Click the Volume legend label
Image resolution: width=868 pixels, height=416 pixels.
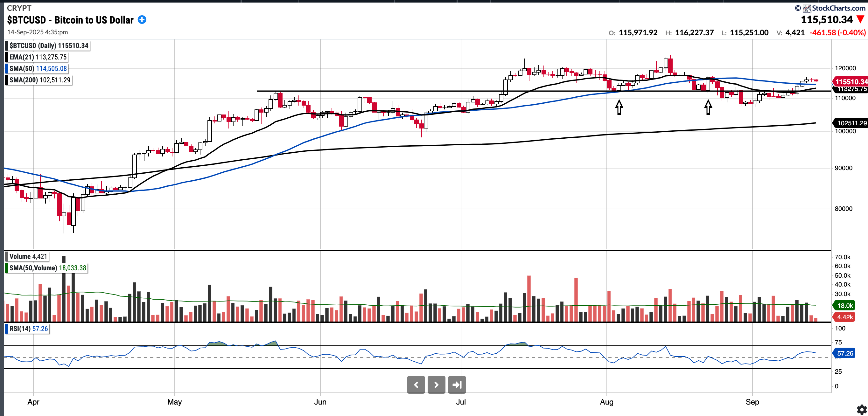[x=28, y=256]
